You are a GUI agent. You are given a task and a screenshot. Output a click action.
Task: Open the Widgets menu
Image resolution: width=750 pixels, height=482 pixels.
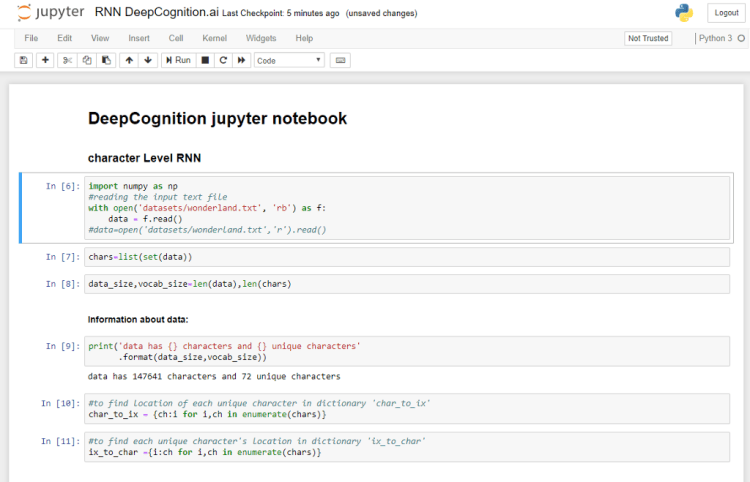[261, 38]
